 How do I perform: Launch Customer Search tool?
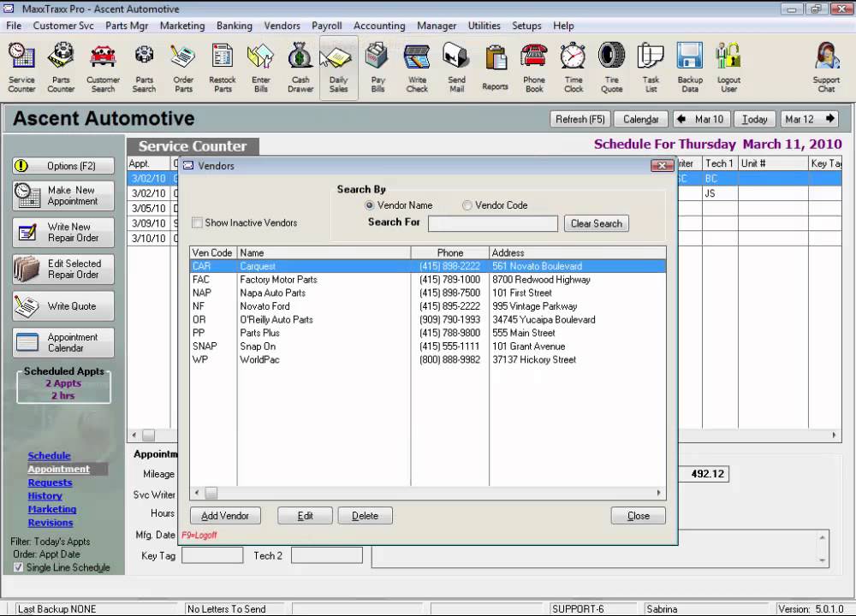pyautogui.click(x=103, y=68)
